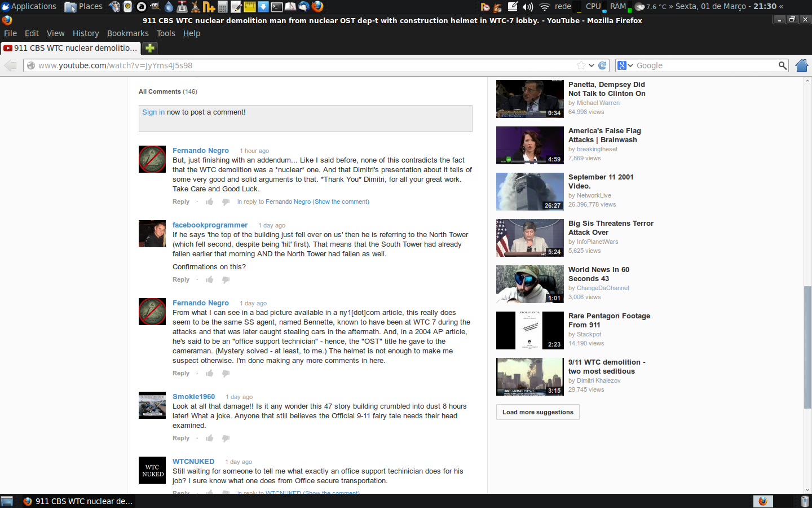The image size is (812, 508).
Task: Open the Applications menu in the top panel
Action: (x=29, y=6)
